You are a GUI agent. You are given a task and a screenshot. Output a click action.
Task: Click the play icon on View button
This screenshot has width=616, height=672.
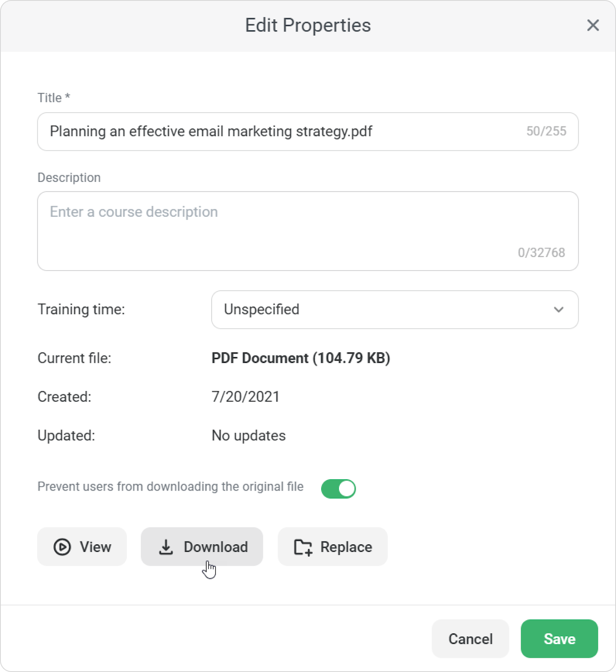62,547
